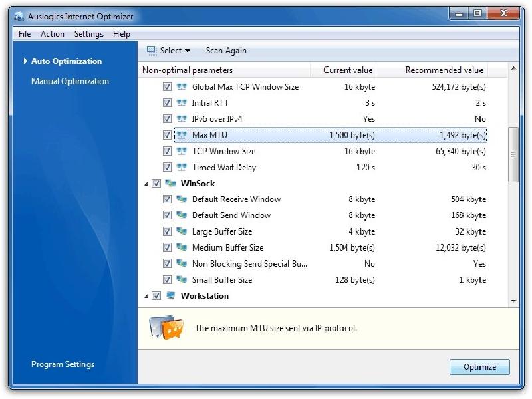Image resolution: width=532 pixels, height=399 pixels.
Task: Select the Timed Wait Delay row label
Action: click(x=224, y=167)
